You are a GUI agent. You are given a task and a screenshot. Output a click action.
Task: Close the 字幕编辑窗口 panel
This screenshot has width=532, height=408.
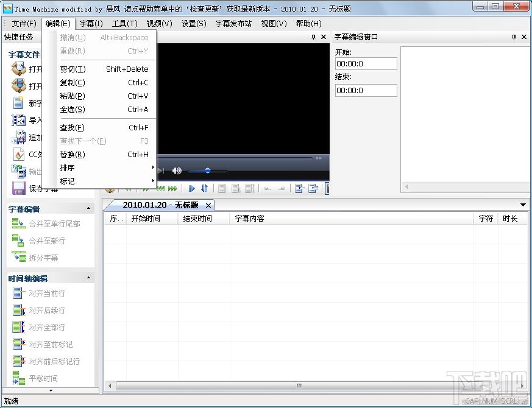[524, 37]
